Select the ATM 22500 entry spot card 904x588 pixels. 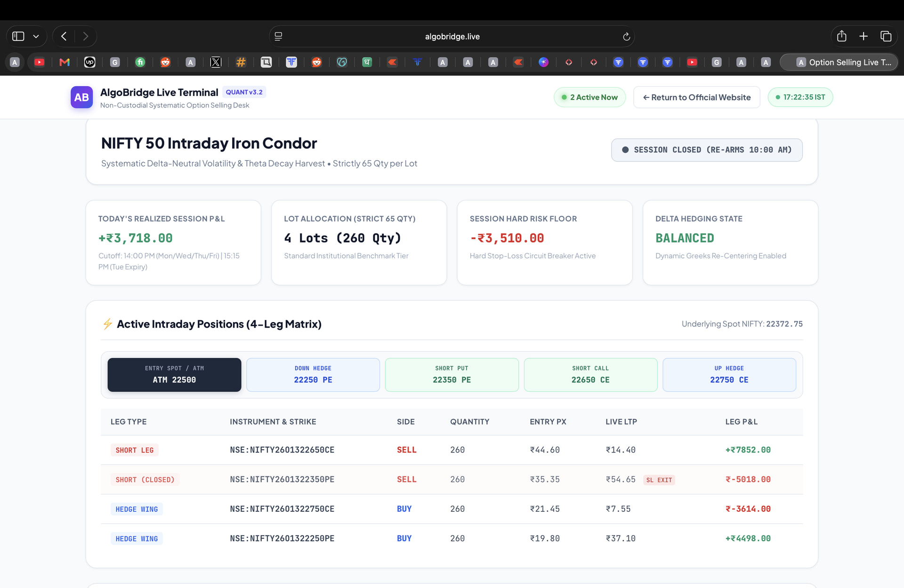[174, 375]
